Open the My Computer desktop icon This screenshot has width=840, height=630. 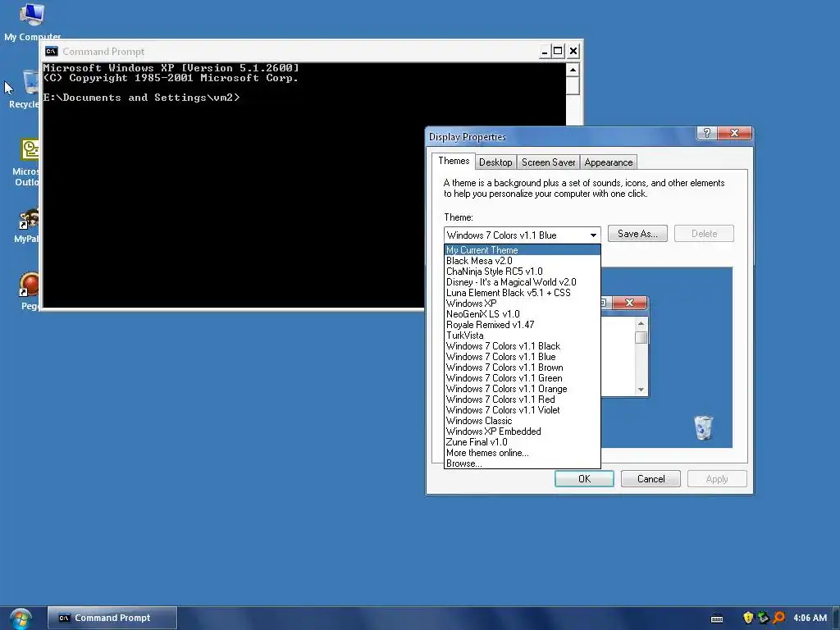pyautogui.click(x=32, y=22)
